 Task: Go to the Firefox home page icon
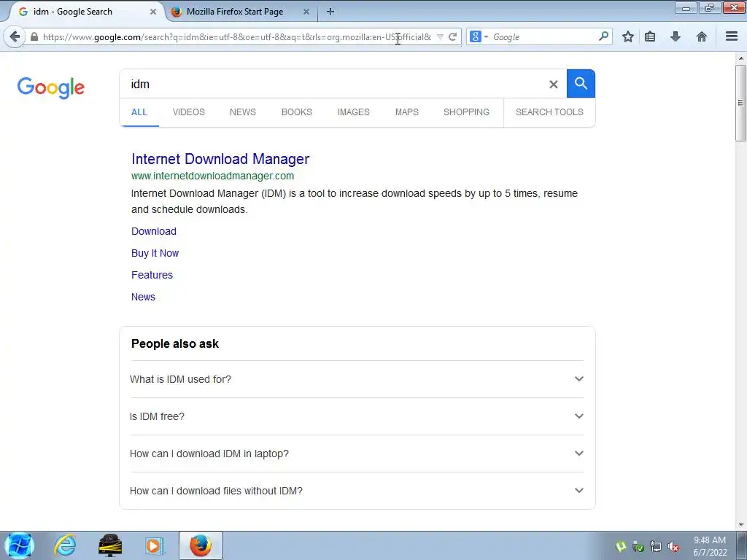coord(701,36)
